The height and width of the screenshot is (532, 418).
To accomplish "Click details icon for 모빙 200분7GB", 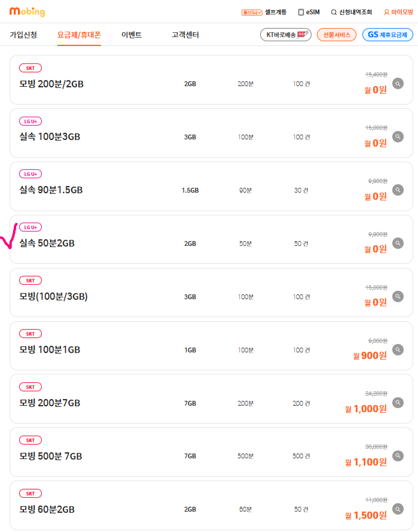I will [398, 403].
